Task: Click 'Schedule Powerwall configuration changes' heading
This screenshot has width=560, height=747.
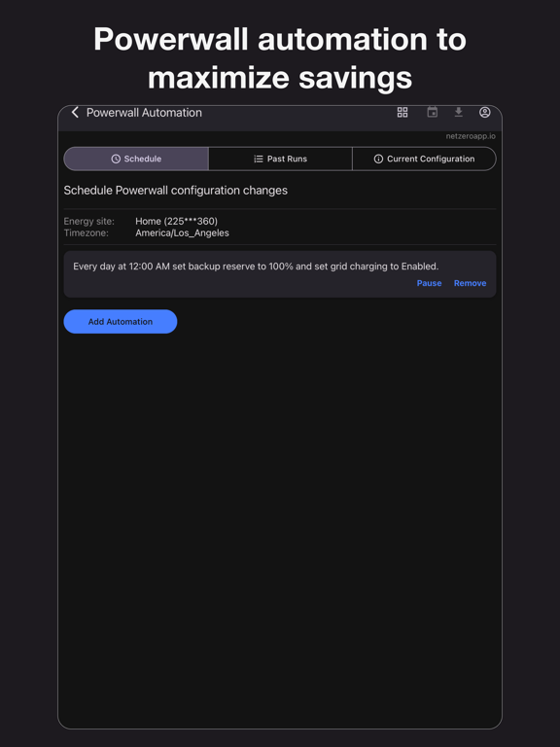Action: click(x=176, y=190)
